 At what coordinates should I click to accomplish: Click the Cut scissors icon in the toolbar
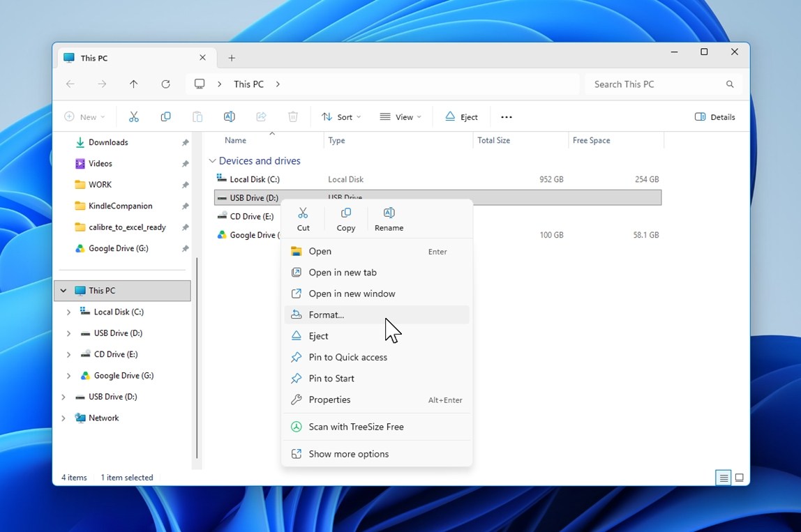[134, 117]
